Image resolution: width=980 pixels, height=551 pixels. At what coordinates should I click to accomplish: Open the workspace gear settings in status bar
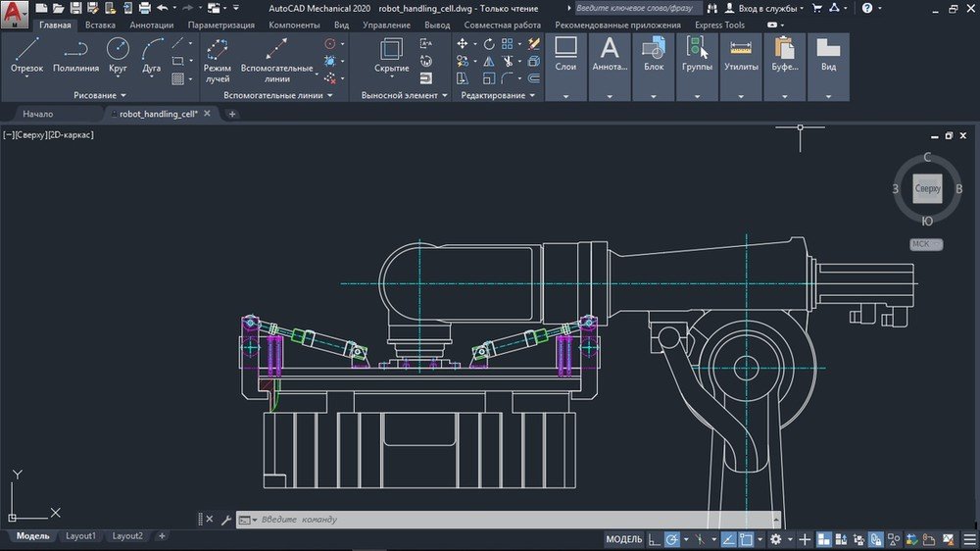[x=775, y=539]
